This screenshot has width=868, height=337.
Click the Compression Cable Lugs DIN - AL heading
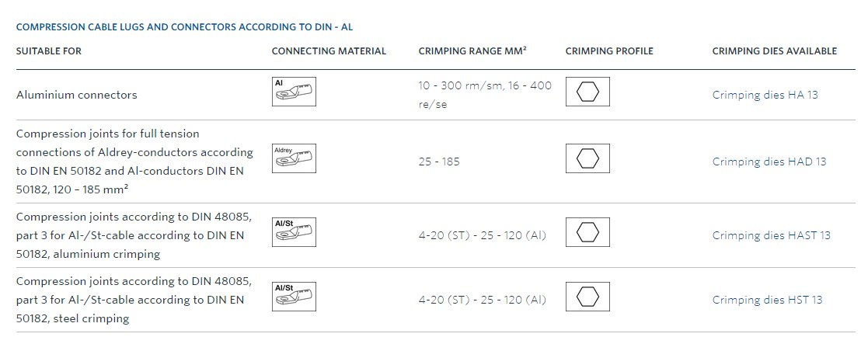click(184, 26)
